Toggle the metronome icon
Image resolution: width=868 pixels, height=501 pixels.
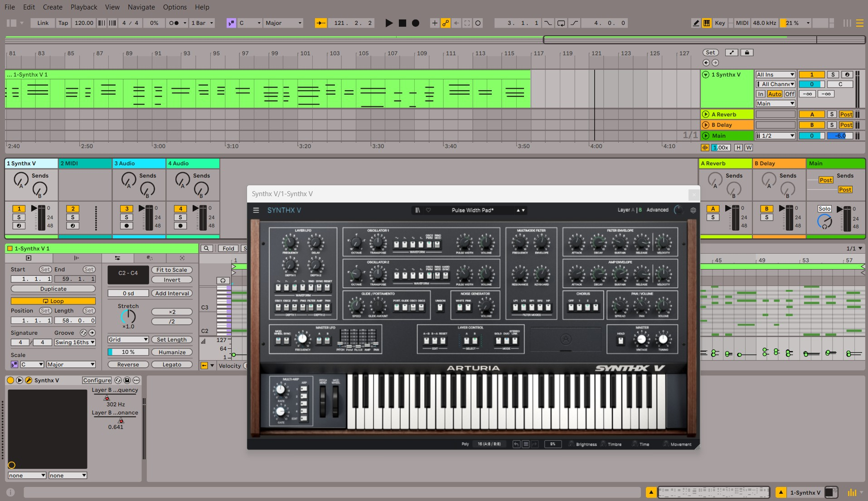174,23
